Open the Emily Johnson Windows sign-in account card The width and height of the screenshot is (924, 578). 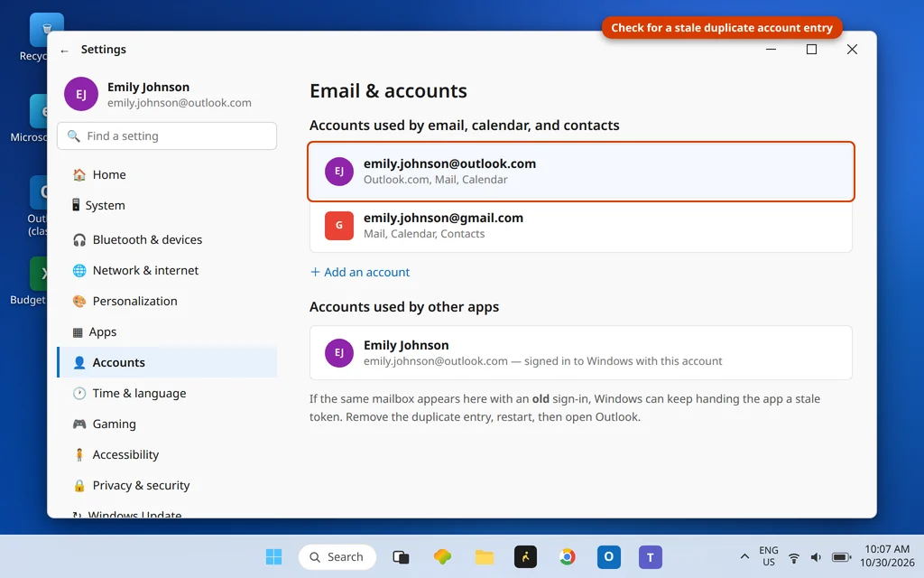tap(581, 353)
